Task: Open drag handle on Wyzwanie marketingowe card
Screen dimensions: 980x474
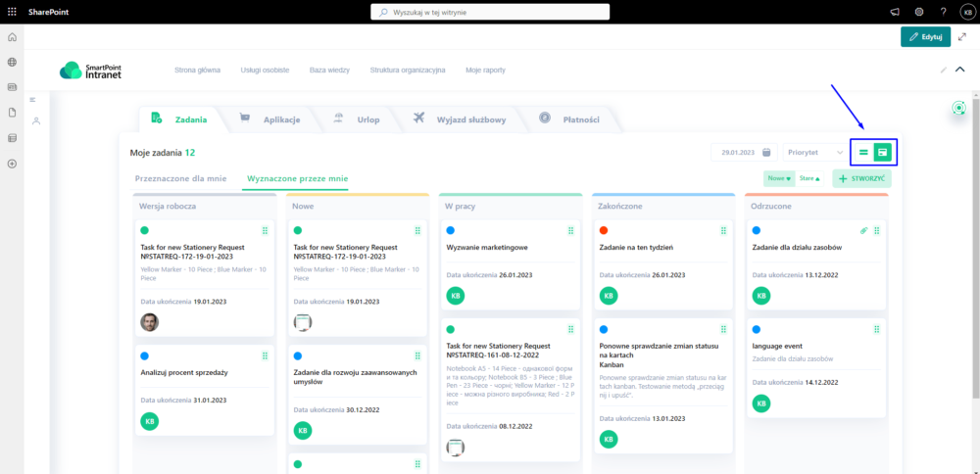Action: click(x=571, y=230)
